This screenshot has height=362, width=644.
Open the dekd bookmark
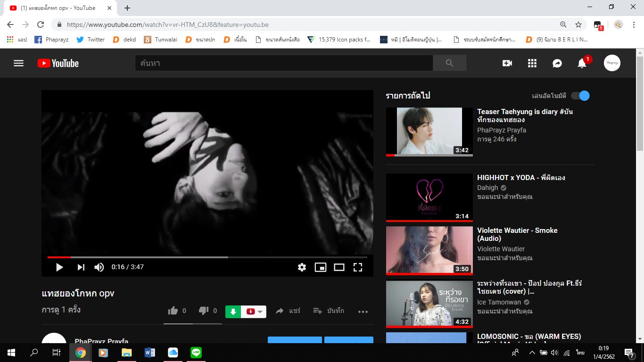pos(124,40)
